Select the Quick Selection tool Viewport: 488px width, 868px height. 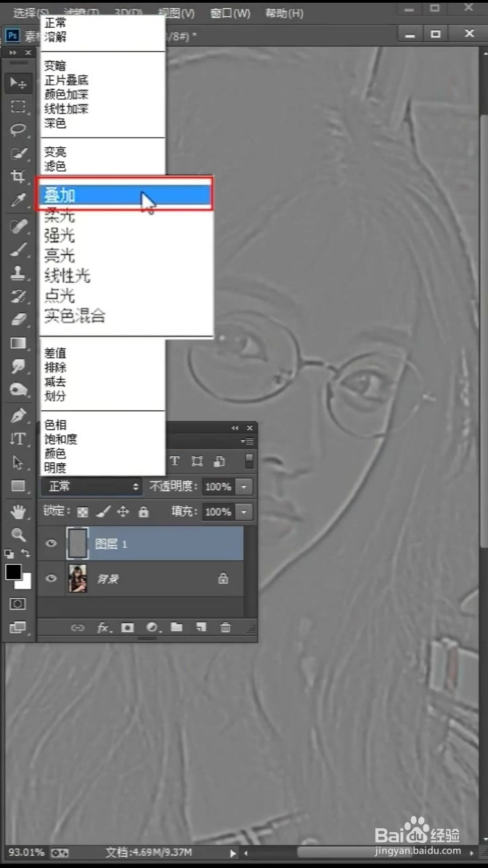(18, 153)
